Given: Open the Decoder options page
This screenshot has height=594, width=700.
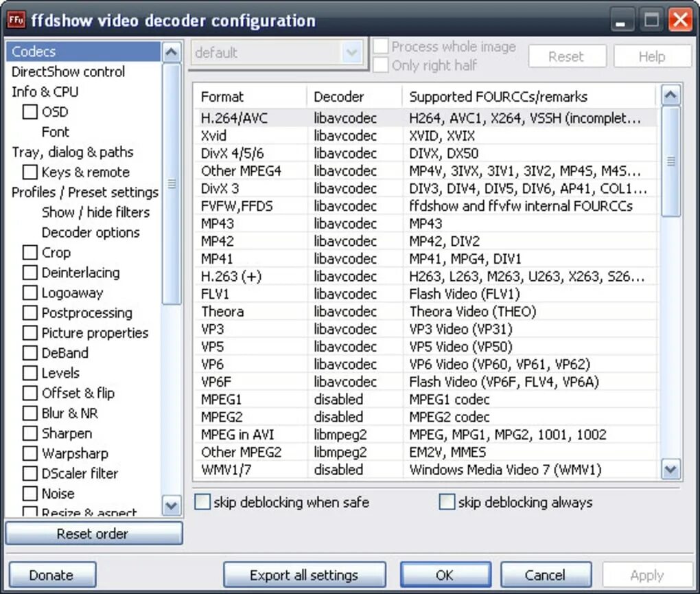Looking at the screenshot, I should point(91,232).
